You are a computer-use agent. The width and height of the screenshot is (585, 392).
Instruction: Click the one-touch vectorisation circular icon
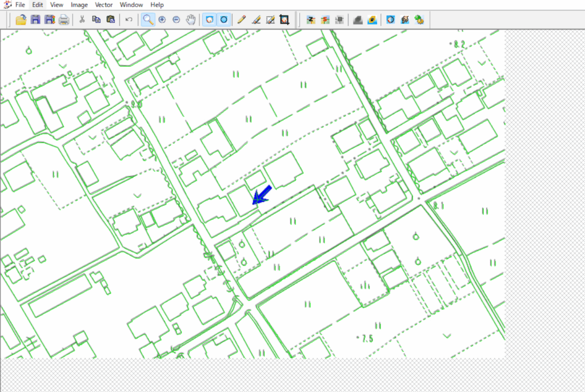[x=390, y=20]
